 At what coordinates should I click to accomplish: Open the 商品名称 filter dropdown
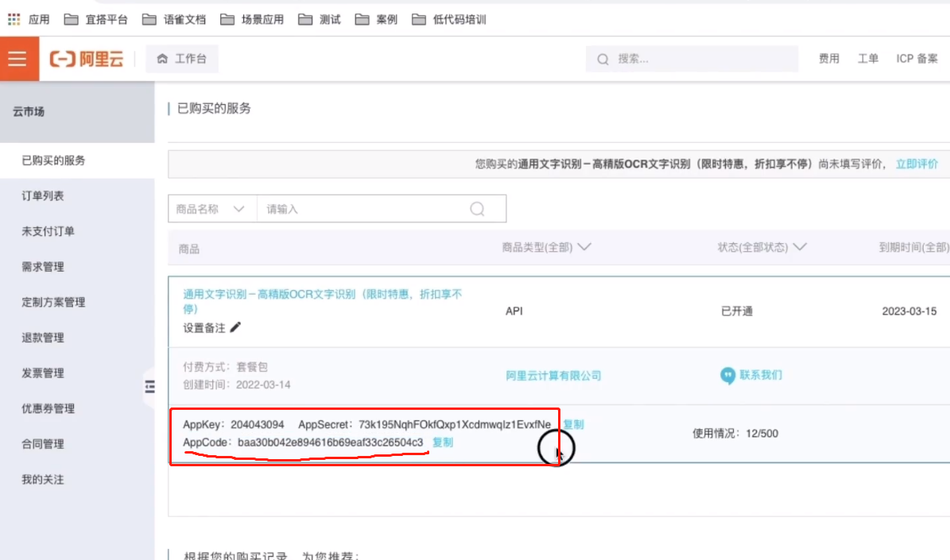point(212,209)
